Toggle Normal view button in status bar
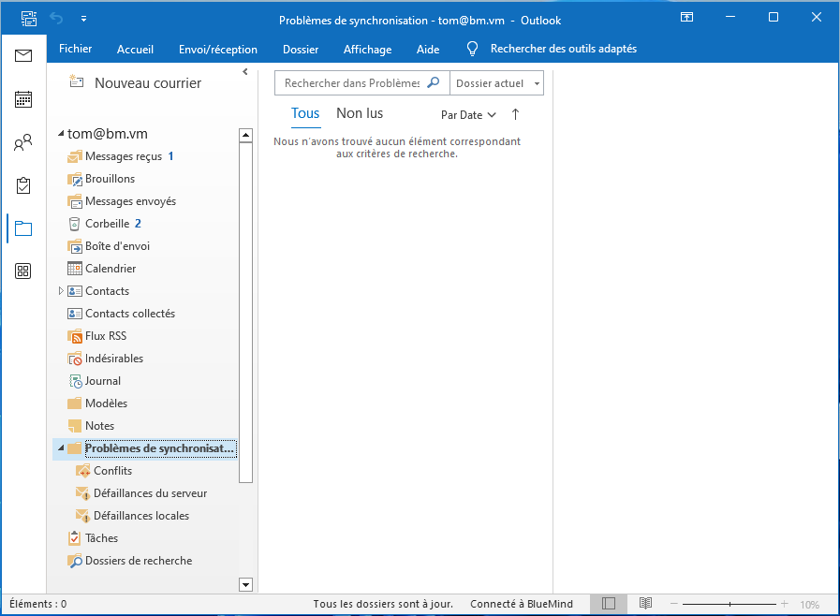 coord(609,604)
